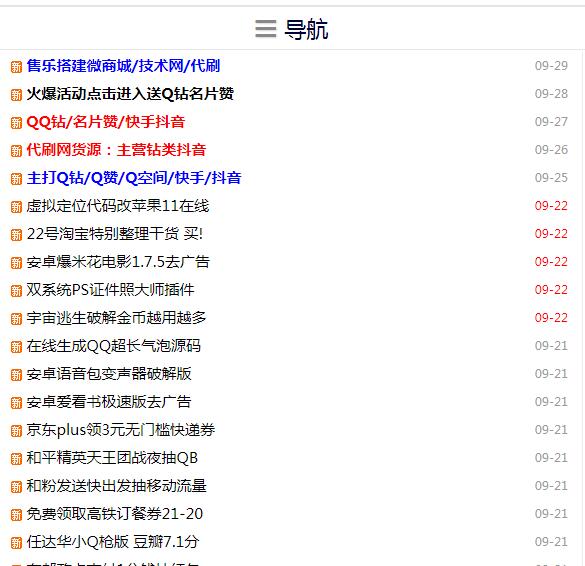Click date 09-21 on 安卓爱看书极速版 row
Image resolution: width=585 pixels, height=566 pixels.
point(551,402)
